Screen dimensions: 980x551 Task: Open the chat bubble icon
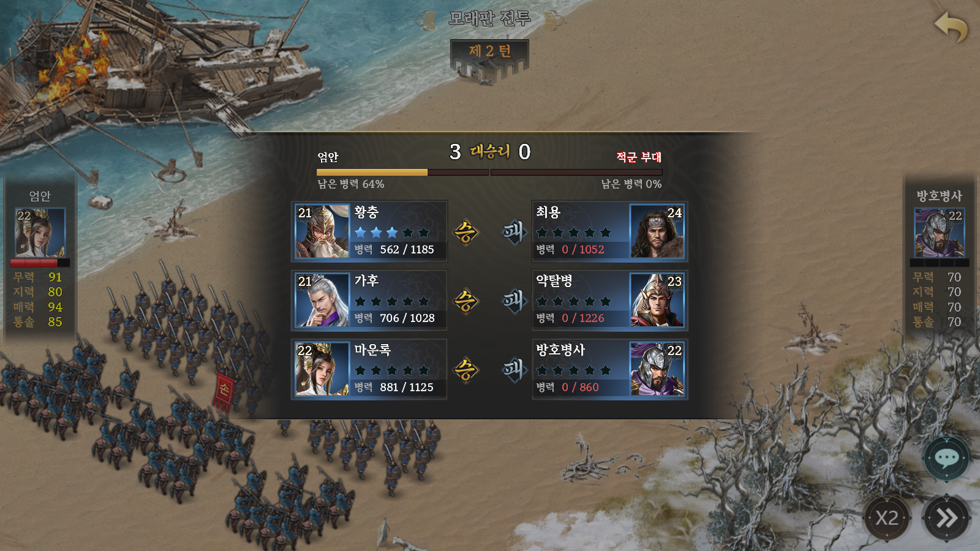tap(946, 458)
